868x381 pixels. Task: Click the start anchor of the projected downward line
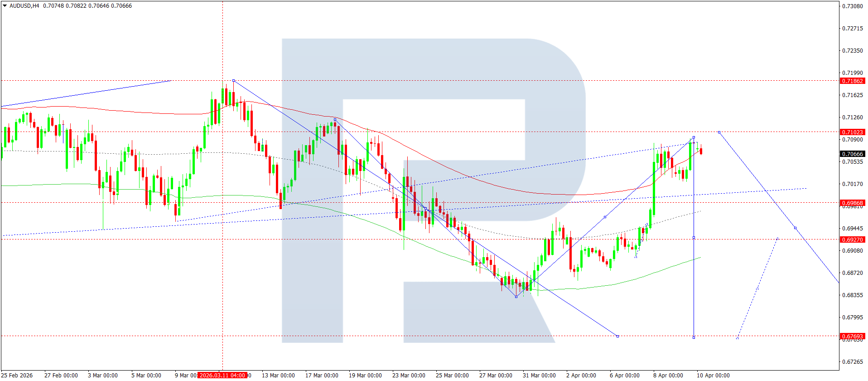(x=719, y=132)
